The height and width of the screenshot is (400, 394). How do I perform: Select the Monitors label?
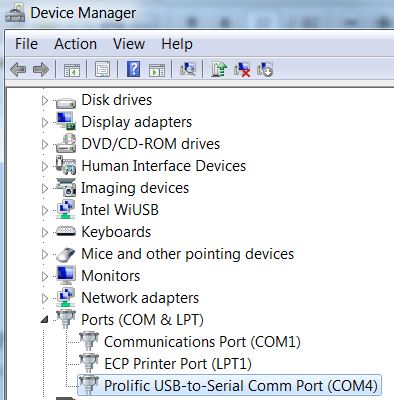pos(111,276)
